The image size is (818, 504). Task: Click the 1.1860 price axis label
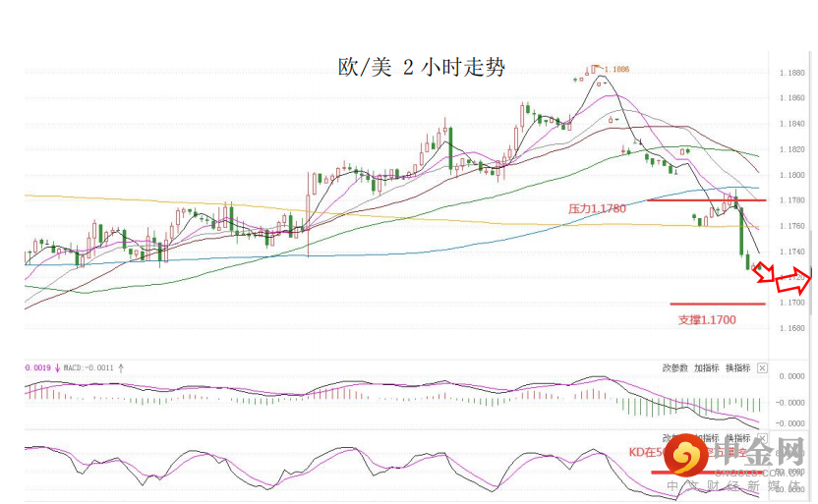click(791, 98)
